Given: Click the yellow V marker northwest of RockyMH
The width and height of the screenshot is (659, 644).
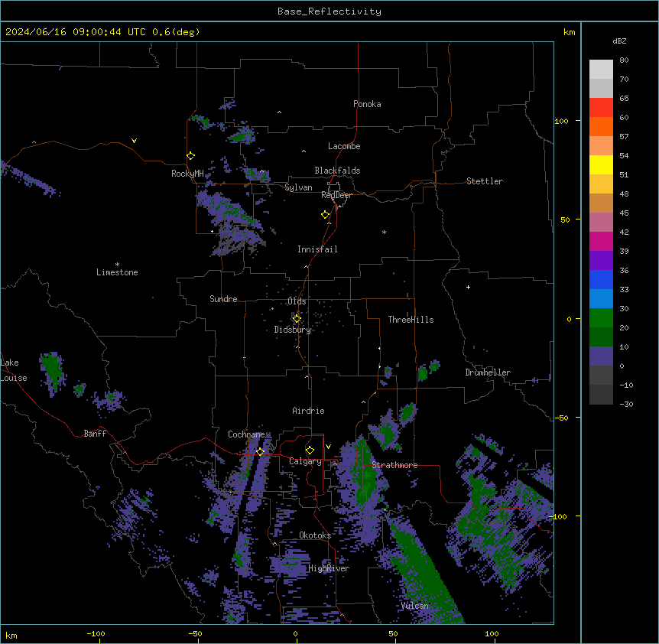Looking at the screenshot, I should point(134,141).
